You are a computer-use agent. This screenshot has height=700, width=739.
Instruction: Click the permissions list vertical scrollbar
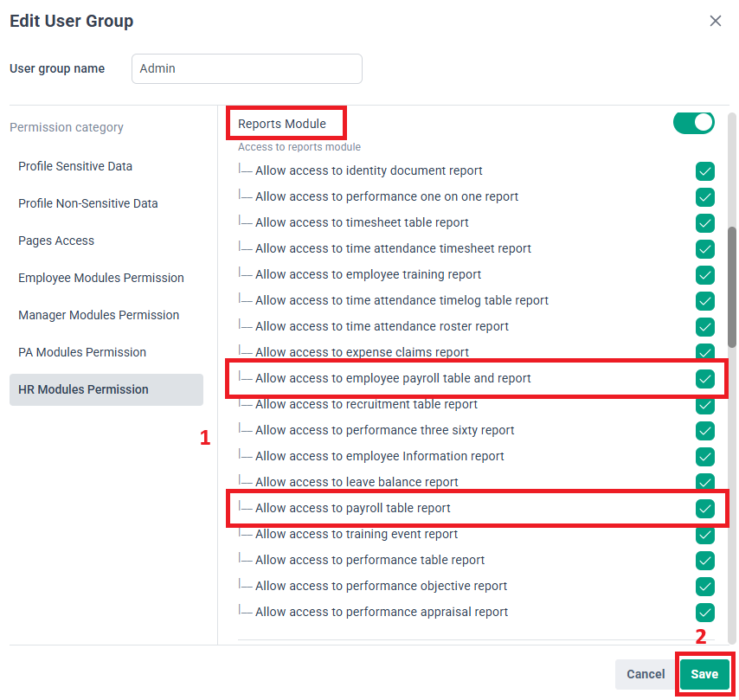[731, 287]
